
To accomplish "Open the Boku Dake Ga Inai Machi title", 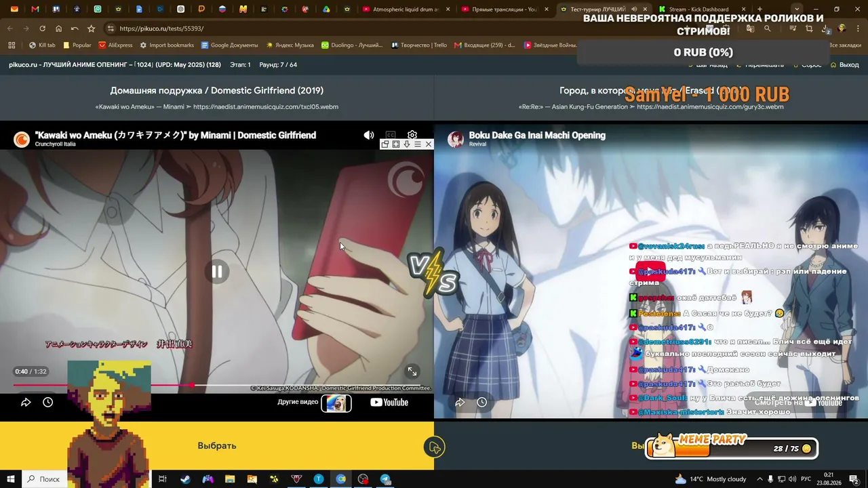I will click(537, 136).
